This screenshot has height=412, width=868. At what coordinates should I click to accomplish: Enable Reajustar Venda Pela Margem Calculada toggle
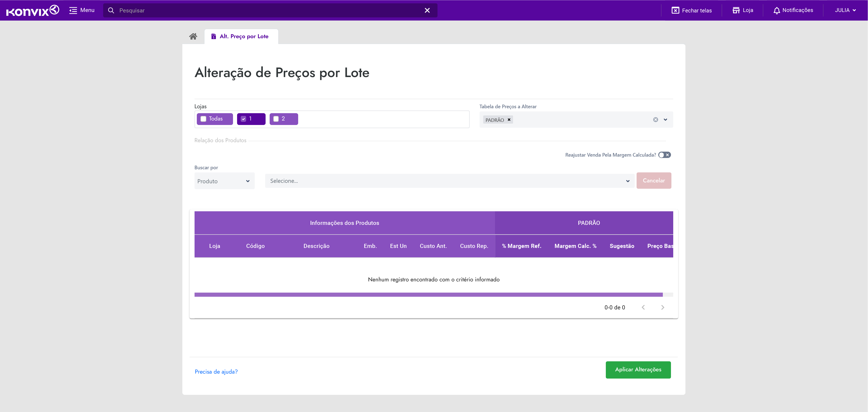664,155
